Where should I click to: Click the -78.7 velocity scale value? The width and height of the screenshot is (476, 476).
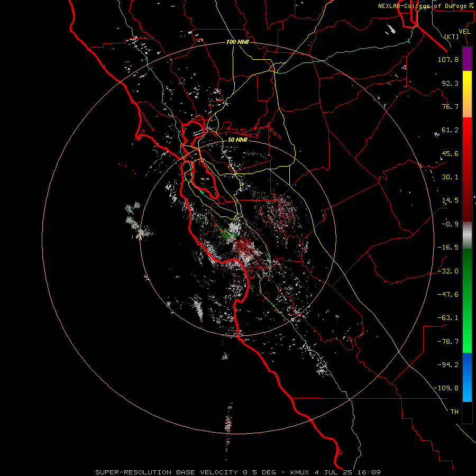[x=448, y=342]
